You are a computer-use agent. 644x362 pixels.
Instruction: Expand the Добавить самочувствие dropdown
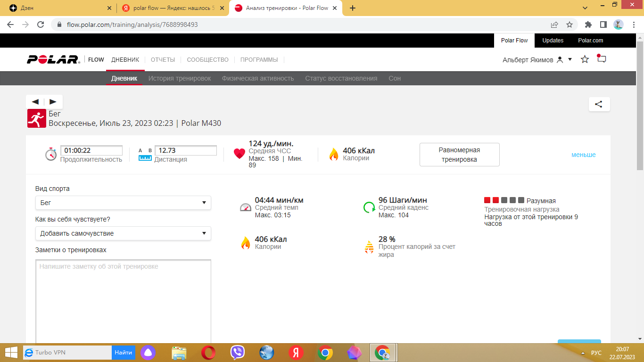tap(123, 233)
